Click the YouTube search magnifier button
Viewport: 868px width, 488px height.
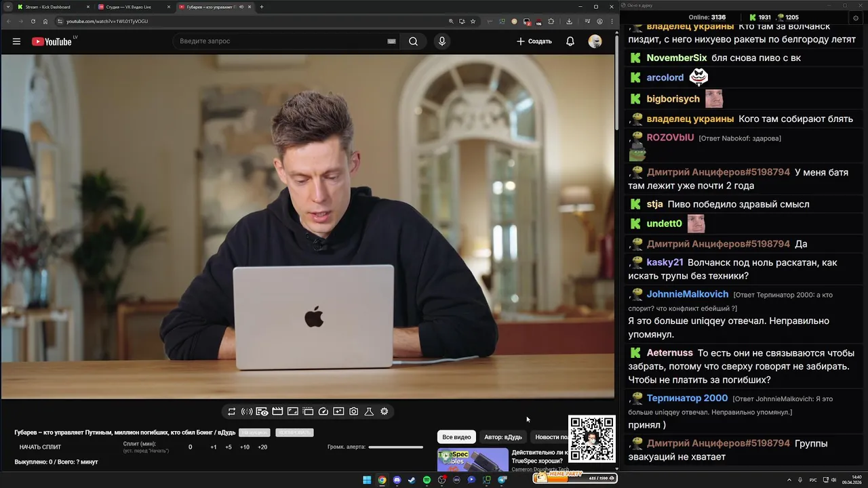click(x=414, y=41)
